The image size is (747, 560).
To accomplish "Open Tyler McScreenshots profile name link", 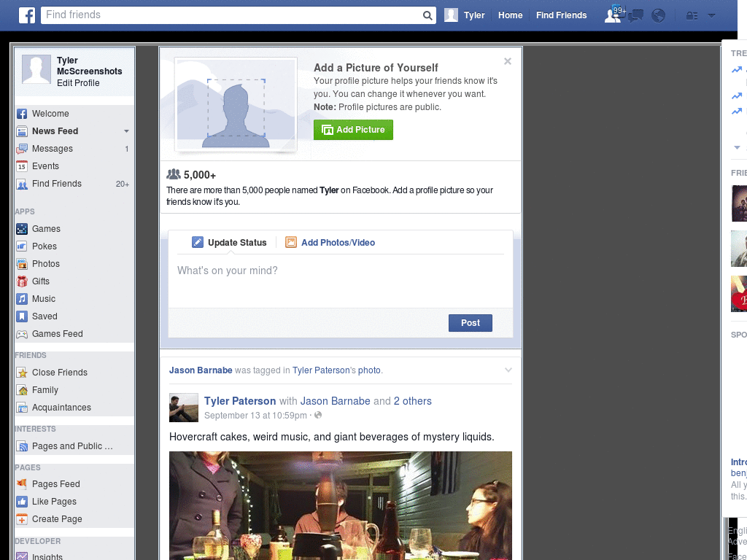I will click(90, 66).
